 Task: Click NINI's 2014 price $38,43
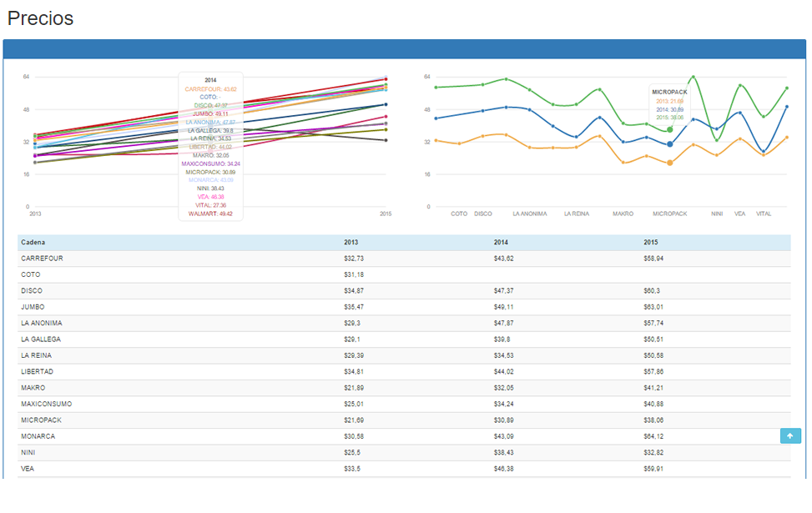click(x=504, y=452)
